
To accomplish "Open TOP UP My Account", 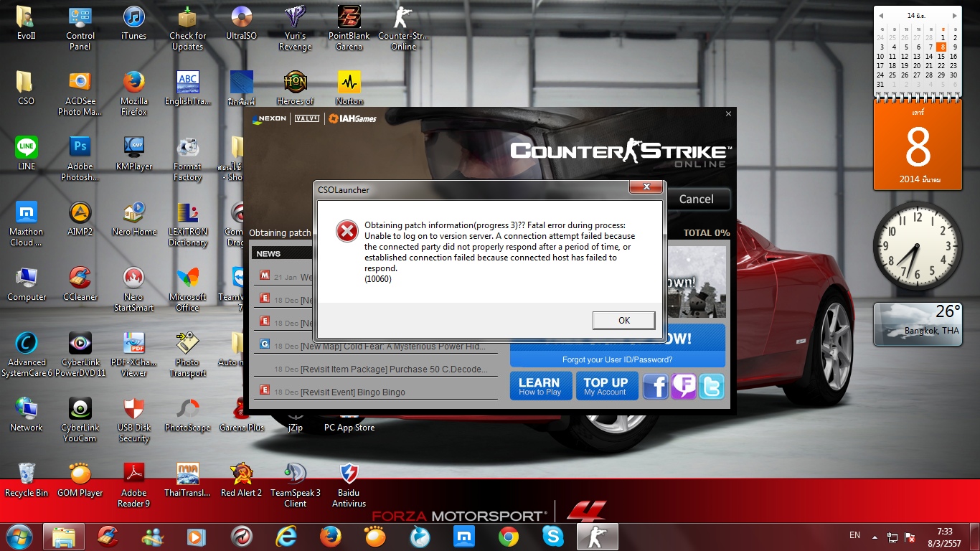I will [606, 386].
